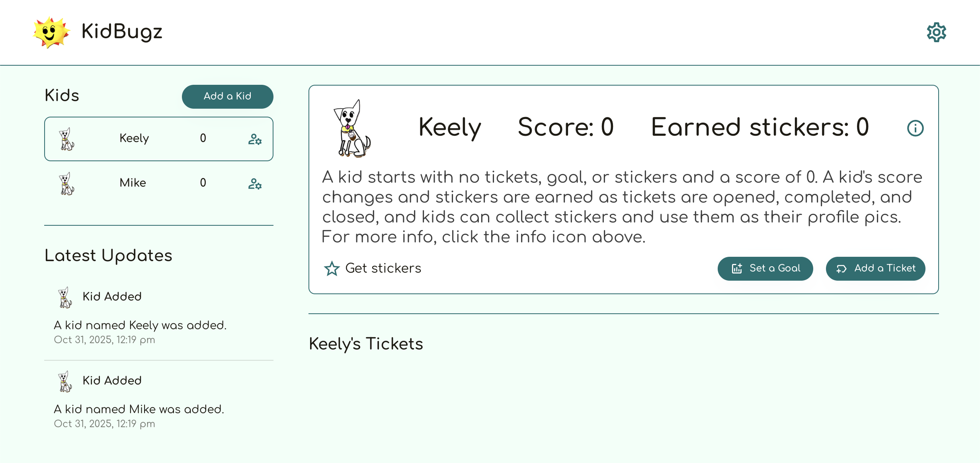Screen dimensions: 980x463
Task: Click the Get stickers star icon
Action: (332, 269)
